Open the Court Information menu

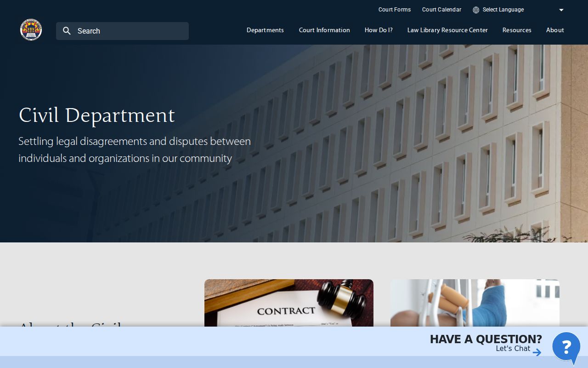(x=324, y=30)
